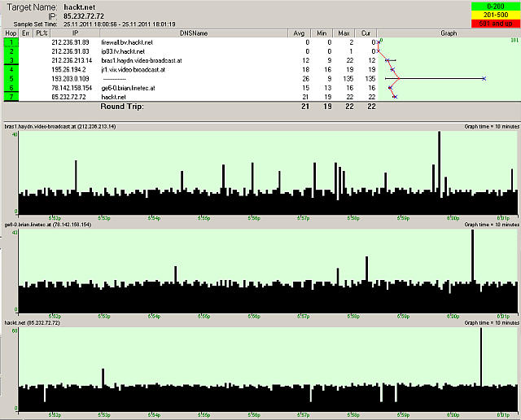Click the ge6-0.brian.linetec.at timeline graph title
521x420 pixels.
point(47,225)
